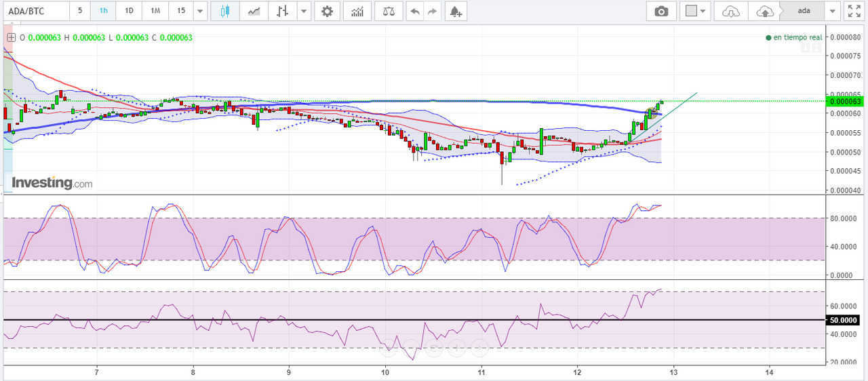This screenshot has width=868, height=381.
Task: Open the saved layout ada dropdown
Action: [x=833, y=11]
